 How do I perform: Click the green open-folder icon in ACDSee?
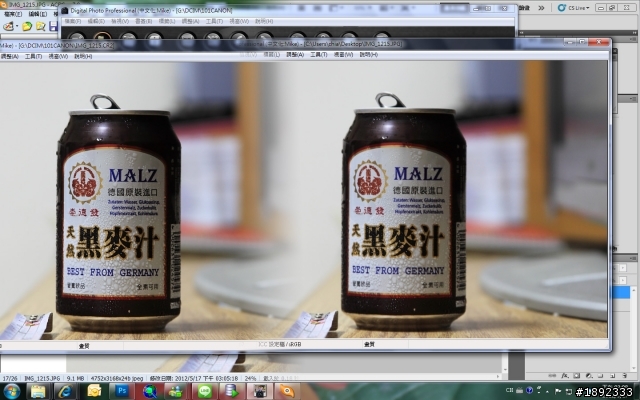[x=27, y=27]
